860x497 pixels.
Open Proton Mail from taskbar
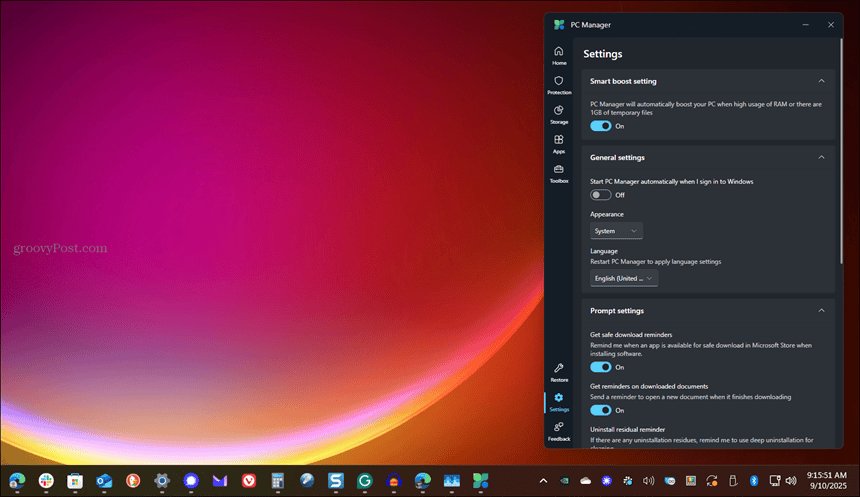pyautogui.click(x=220, y=481)
